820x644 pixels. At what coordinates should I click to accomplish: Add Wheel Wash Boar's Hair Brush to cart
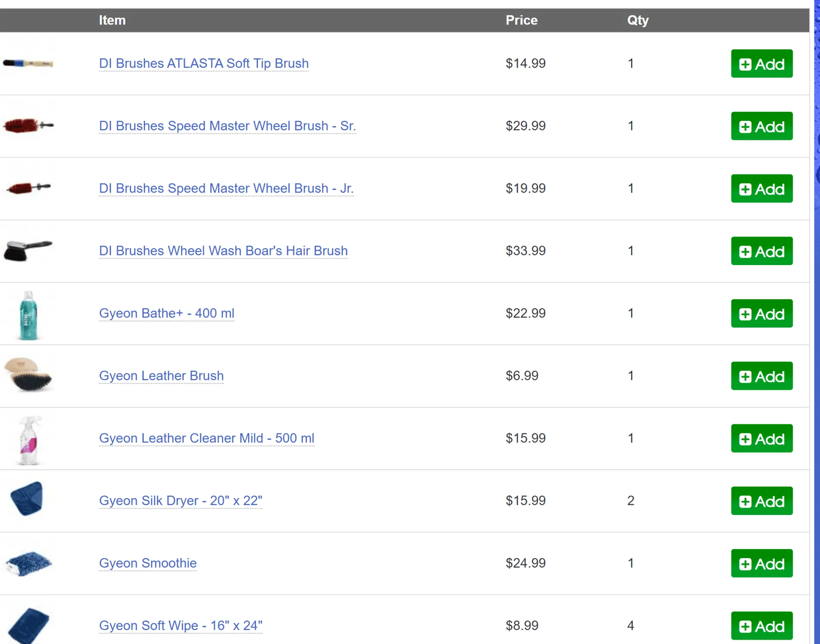(x=762, y=251)
